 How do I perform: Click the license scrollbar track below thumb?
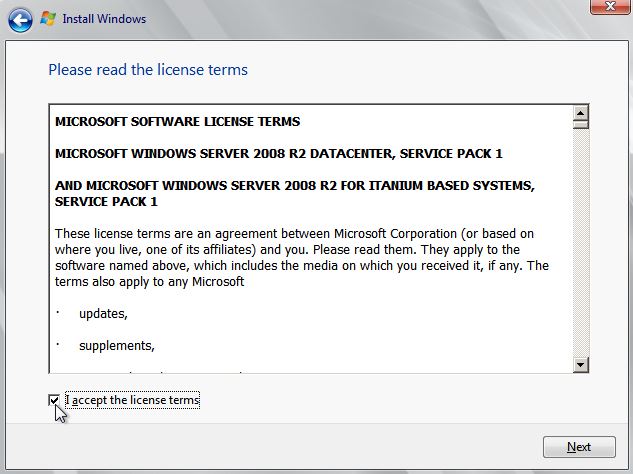click(x=581, y=243)
